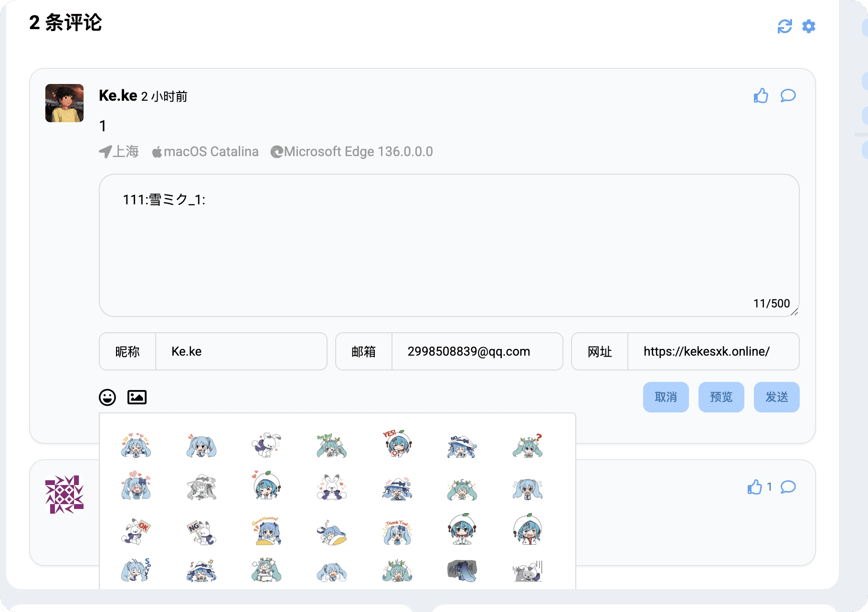Screen dimensions: 868x612
Task: Edit the 昵称 nickname field
Action: tap(241, 351)
